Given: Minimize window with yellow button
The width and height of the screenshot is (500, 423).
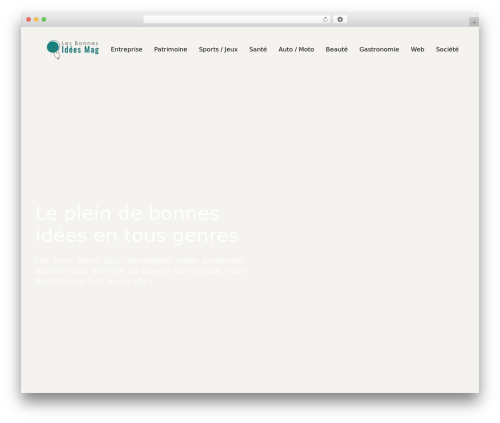Looking at the screenshot, I should pyautogui.click(x=36, y=19).
